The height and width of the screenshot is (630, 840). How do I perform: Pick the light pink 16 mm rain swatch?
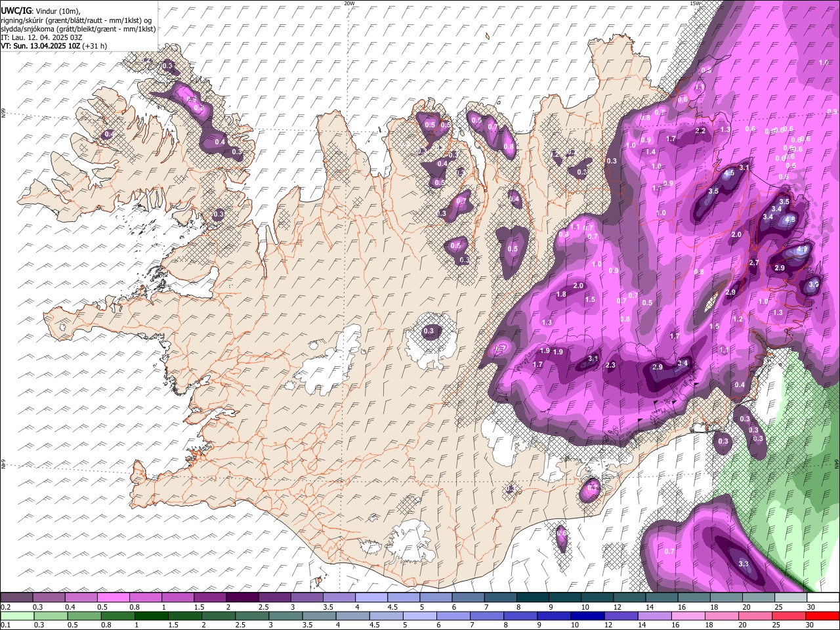coord(688,616)
